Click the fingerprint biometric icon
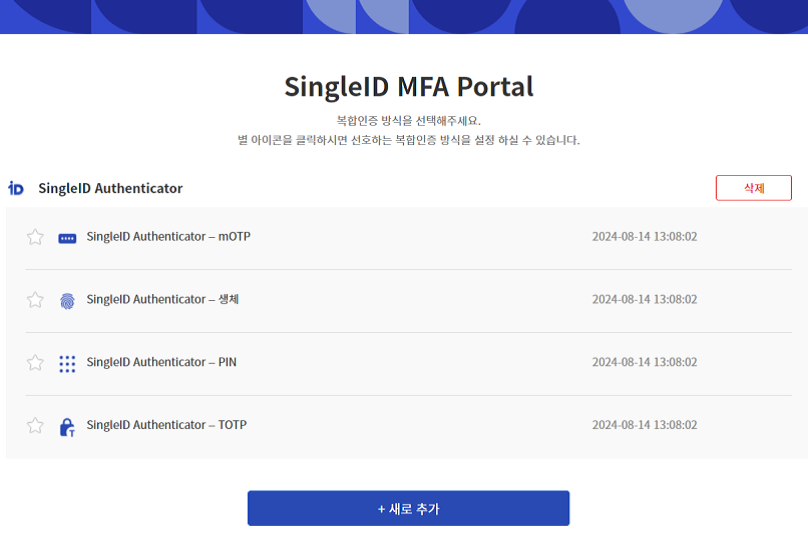Viewport: 808px width, 550px height. click(67, 301)
